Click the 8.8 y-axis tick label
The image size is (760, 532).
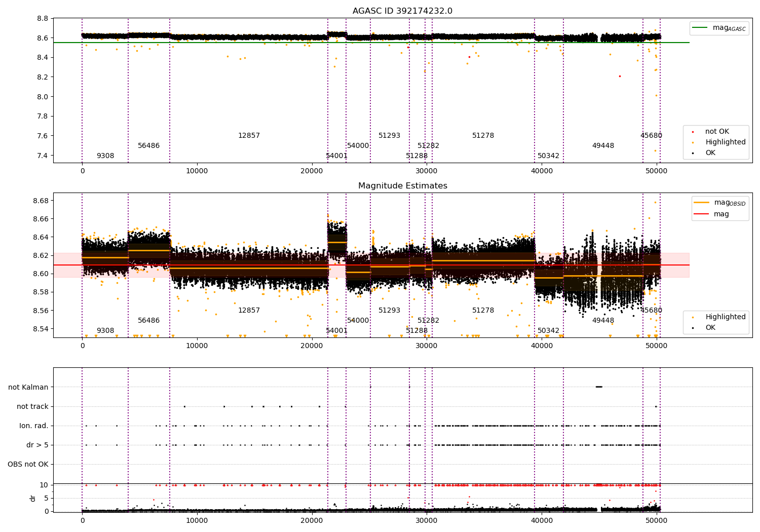click(x=43, y=19)
